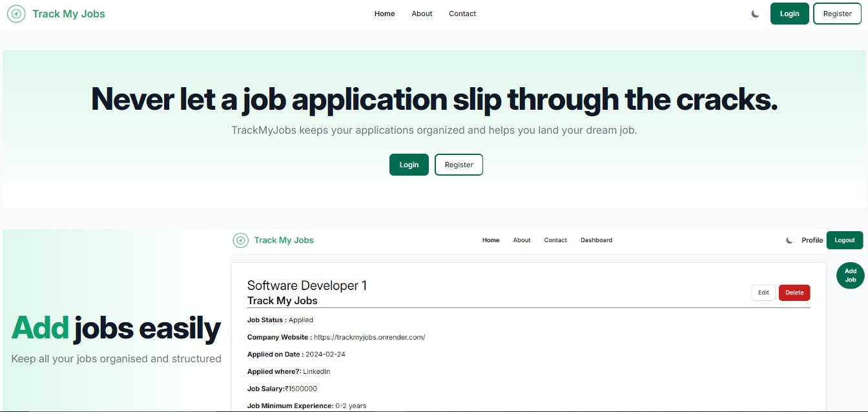Viewport: 868px width, 412px height.
Task: Click Edit on the Software Developer 1 card
Action: point(763,293)
